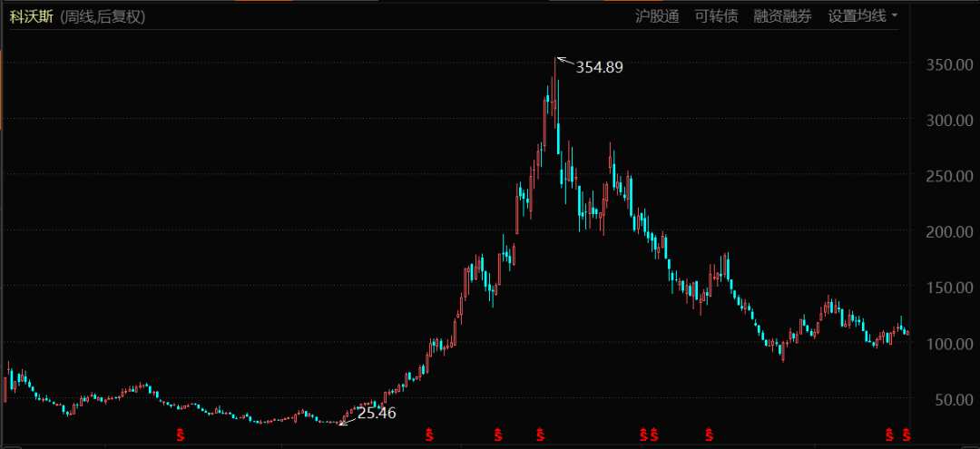Change the 周线,后复权 period setting label

[103, 16]
